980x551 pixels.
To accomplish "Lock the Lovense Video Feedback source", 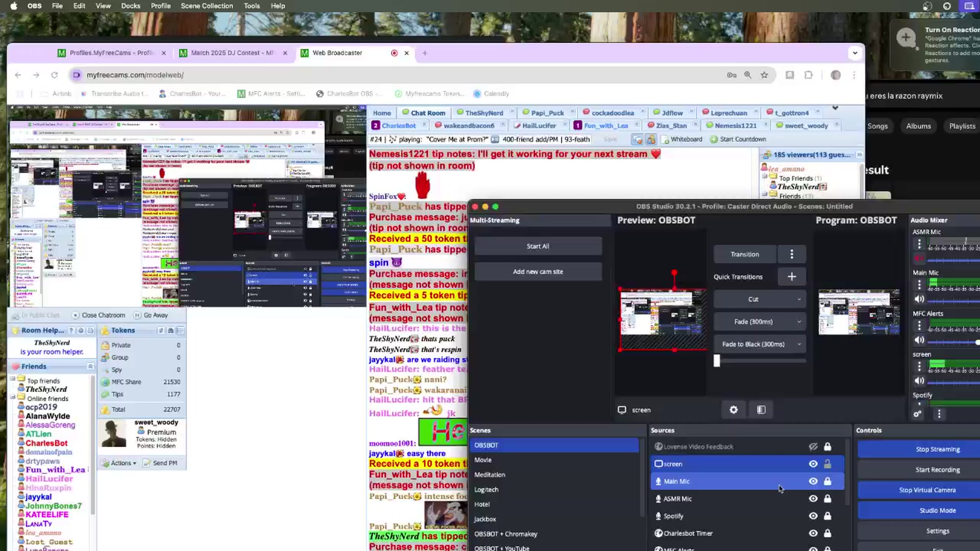I will coord(827,446).
